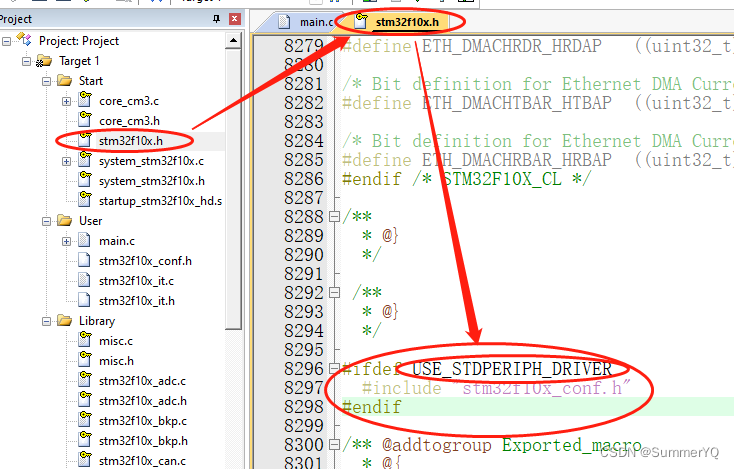This screenshot has height=469, width=734.
Task: Click the Start folder icon
Action: tap(65, 81)
